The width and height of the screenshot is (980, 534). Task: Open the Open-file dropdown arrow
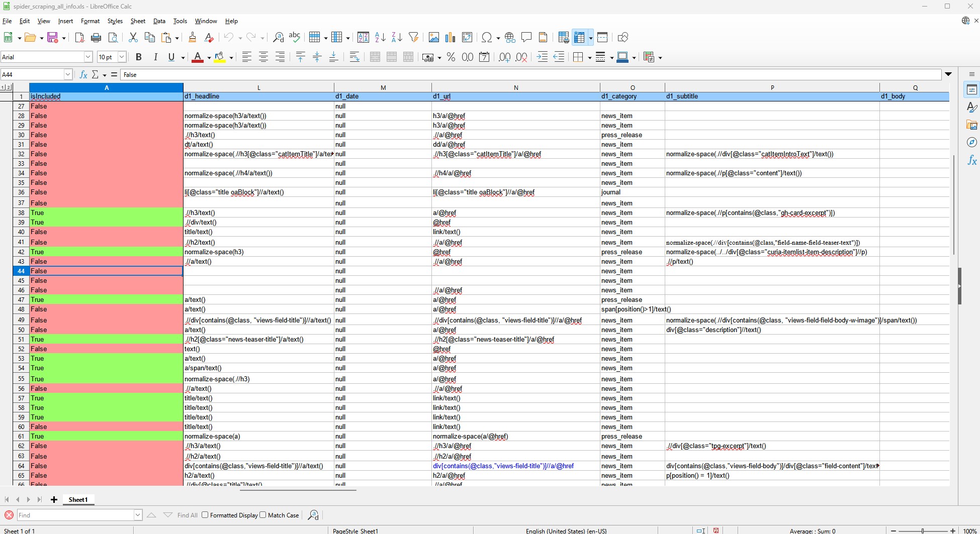41,38
